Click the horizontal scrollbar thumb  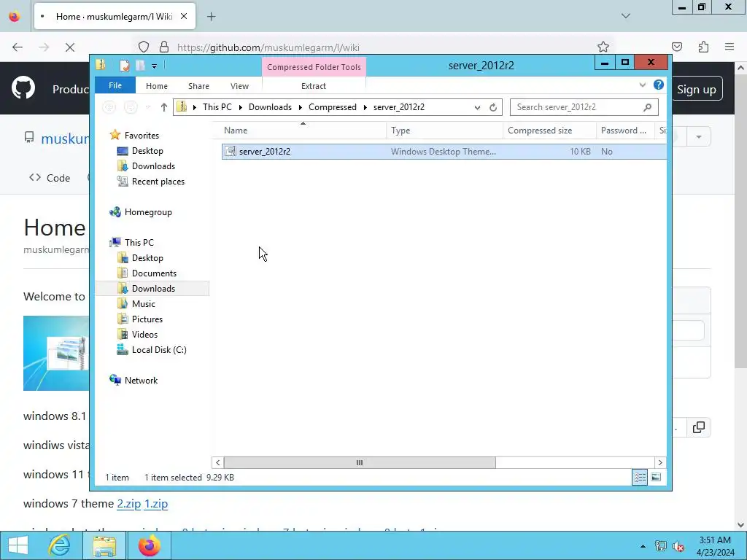[x=360, y=462]
